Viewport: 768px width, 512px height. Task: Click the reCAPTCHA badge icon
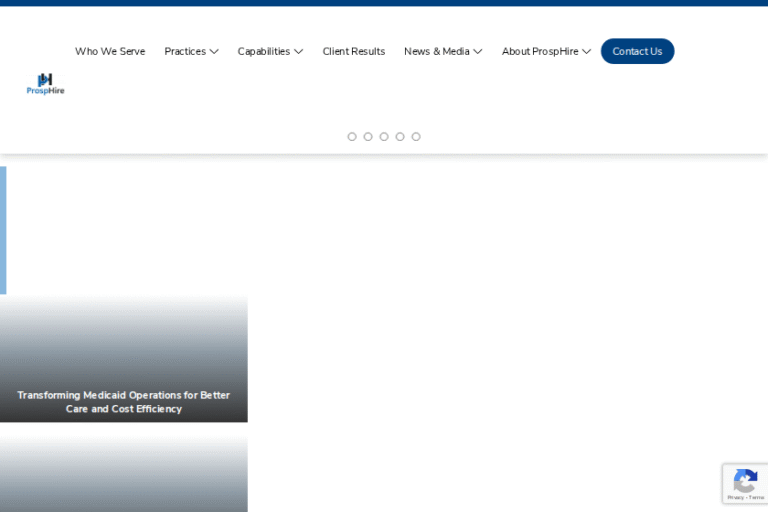click(745, 479)
